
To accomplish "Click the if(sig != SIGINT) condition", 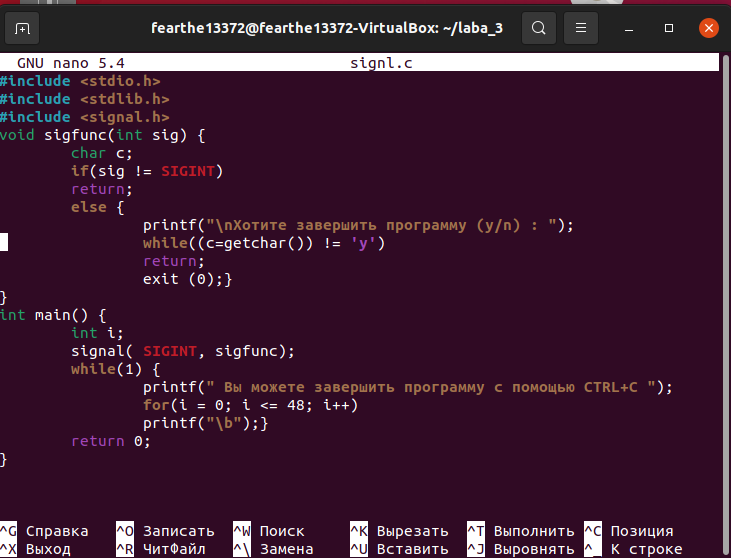I will tap(147, 171).
